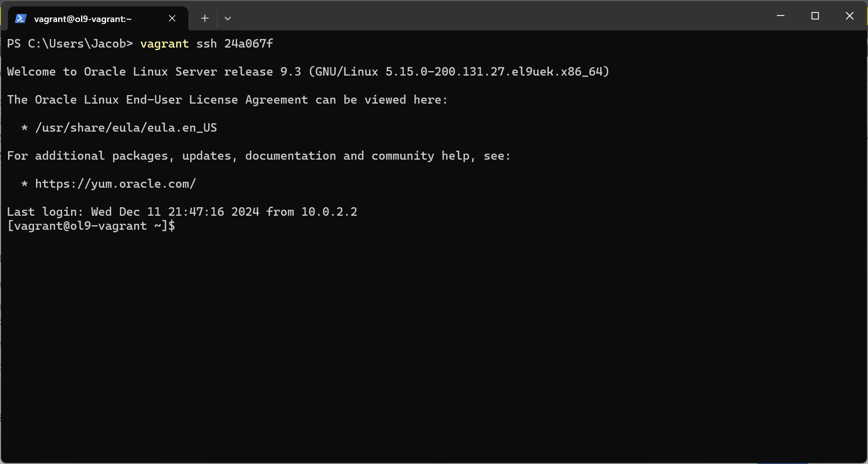This screenshot has width=868, height=464.
Task: Click the PowerShell icon in the tab
Action: click(21, 19)
